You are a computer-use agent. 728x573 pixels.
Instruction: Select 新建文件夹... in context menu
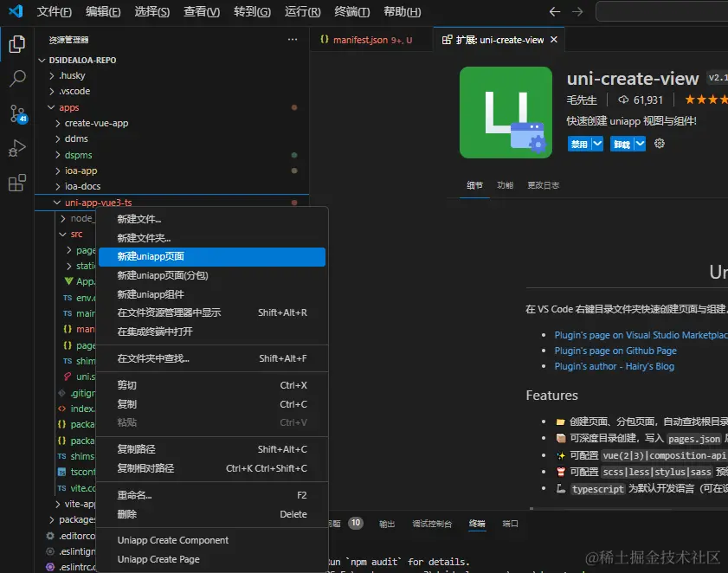(x=212, y=238)
